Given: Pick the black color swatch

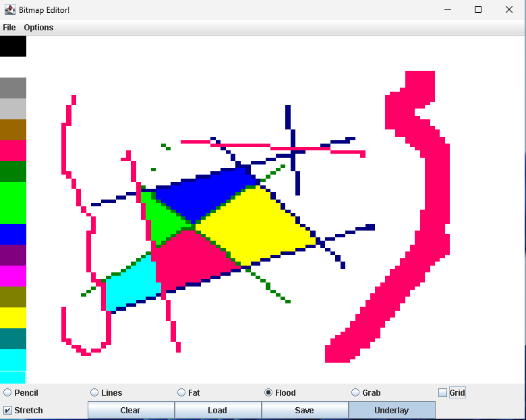Looking at the screenshot, I should pyautogui.click(x=13, y=47).
